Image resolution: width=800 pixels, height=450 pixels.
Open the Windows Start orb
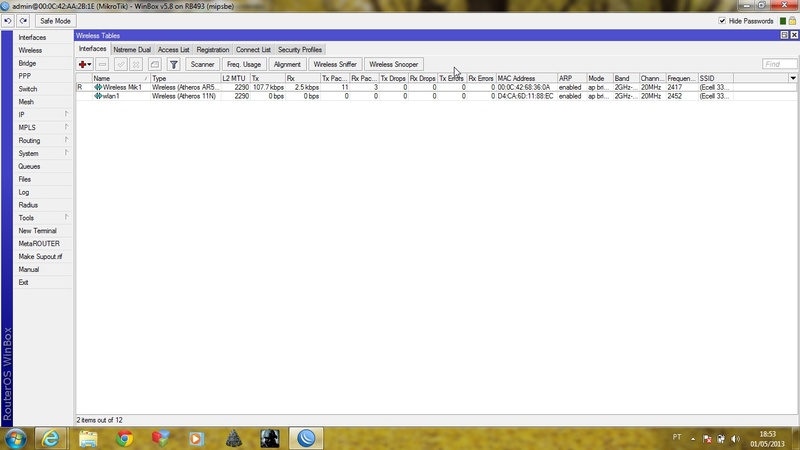pos(15,438)
